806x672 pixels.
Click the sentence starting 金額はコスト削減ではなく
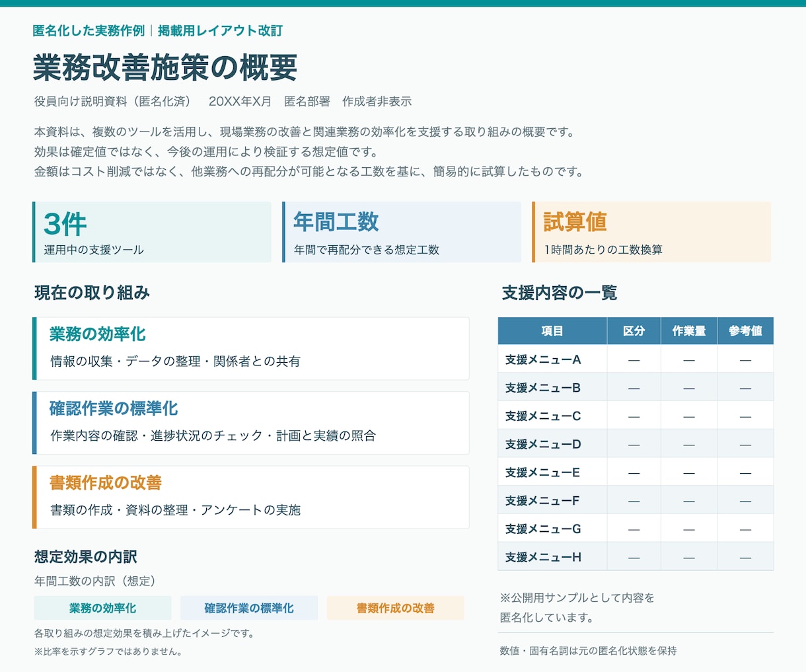(x=309, y=172)
